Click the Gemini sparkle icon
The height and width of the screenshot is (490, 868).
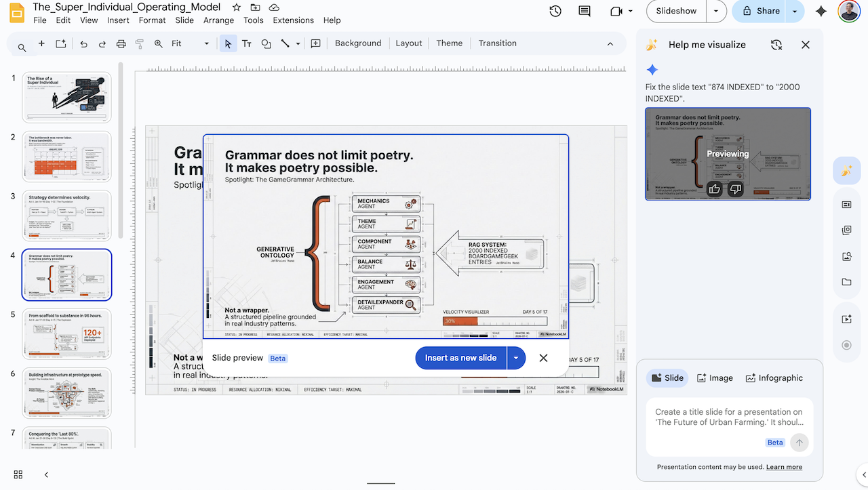[821, 11]
